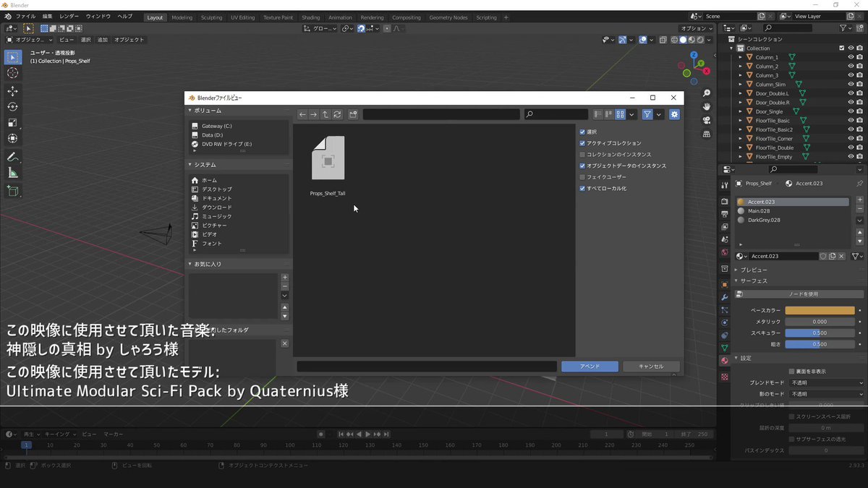Click the スペキュラー value slider
The image size is (868, 488).
point(820,333)
